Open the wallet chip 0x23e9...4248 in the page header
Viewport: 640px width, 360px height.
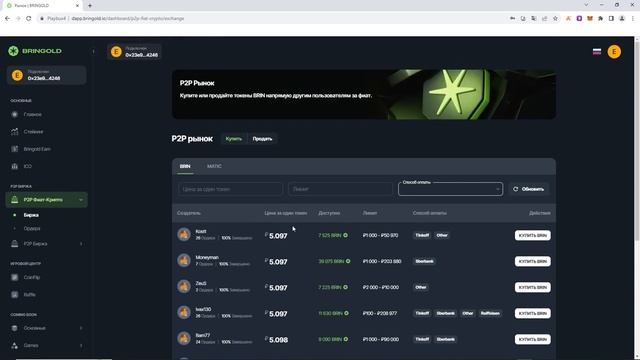[134, 52]
